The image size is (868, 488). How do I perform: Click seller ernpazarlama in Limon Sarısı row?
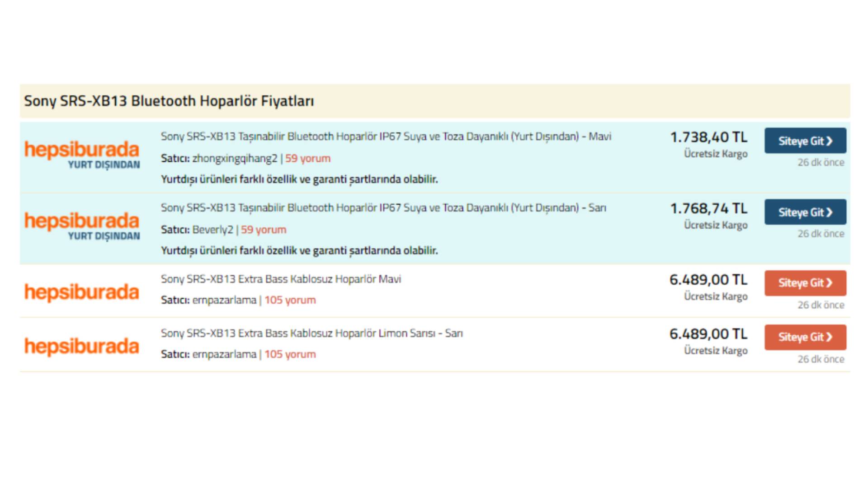tap(224, 355)
